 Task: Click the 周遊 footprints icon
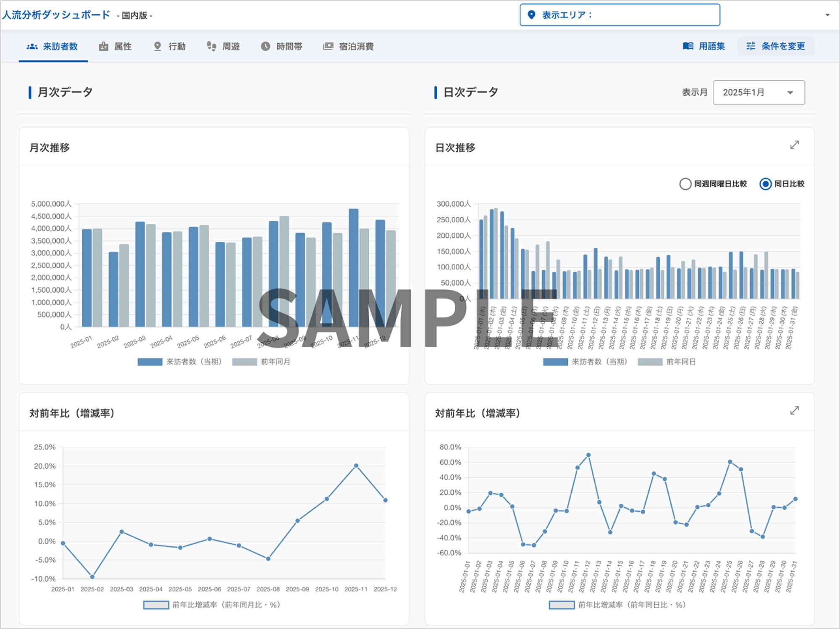pyautogui.click(x=211, y=47)
